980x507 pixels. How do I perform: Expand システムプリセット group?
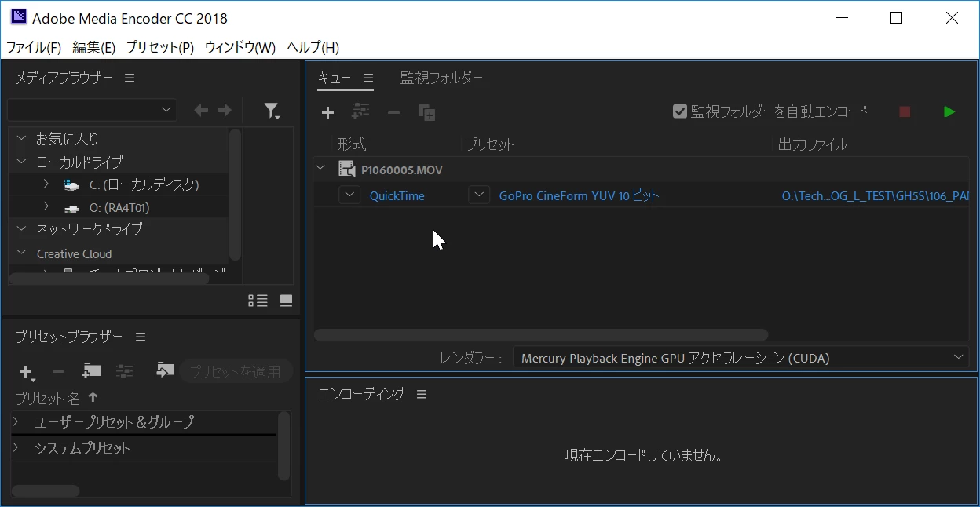[x=16, y=448]
